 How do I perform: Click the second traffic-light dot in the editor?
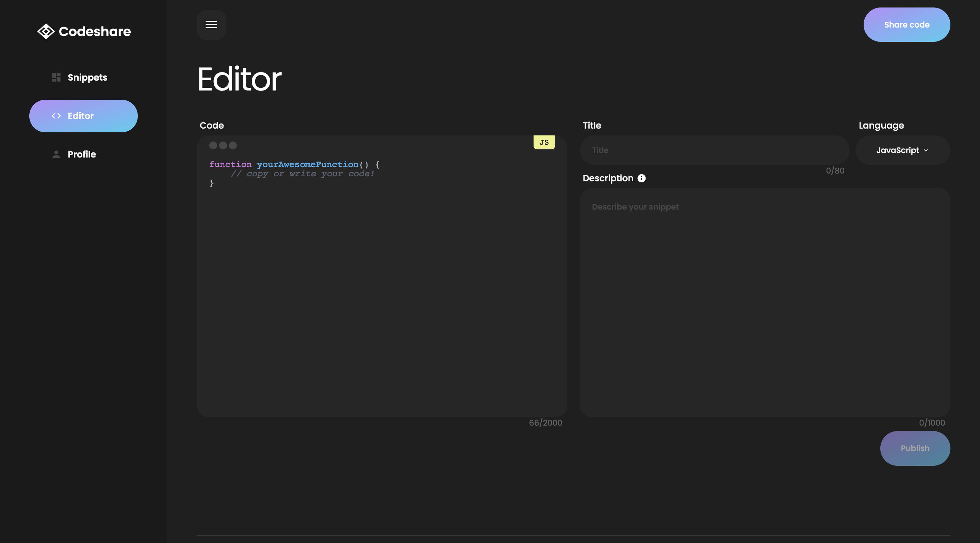click(223, 145)
